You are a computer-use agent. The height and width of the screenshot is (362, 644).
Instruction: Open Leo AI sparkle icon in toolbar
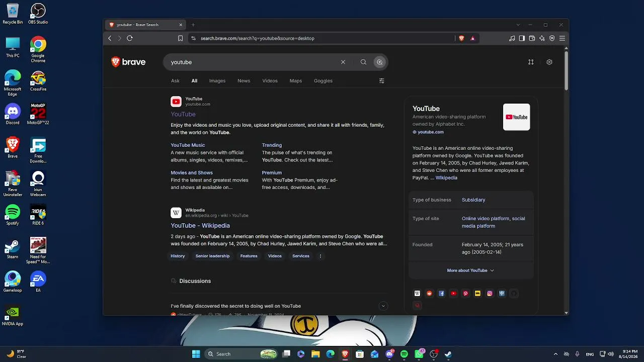(542, 38)
